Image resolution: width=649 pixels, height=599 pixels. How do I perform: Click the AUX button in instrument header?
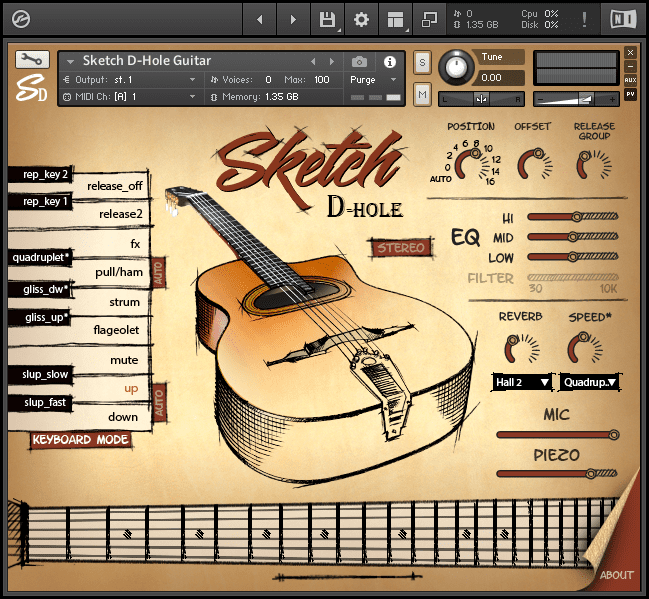tap(630, 80)
